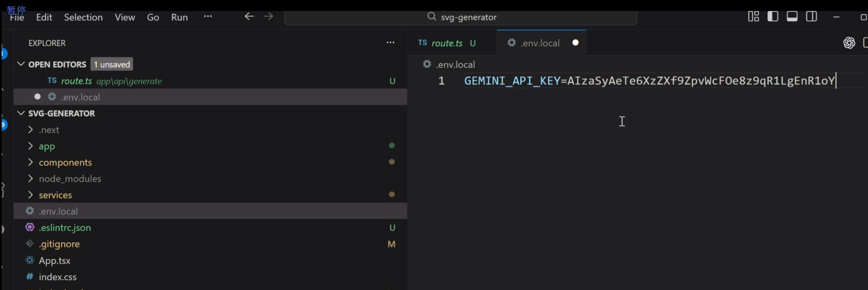Open Explorer views and more actions ellipsis
This screenshot has height=290, width=868.
[390, 43]
